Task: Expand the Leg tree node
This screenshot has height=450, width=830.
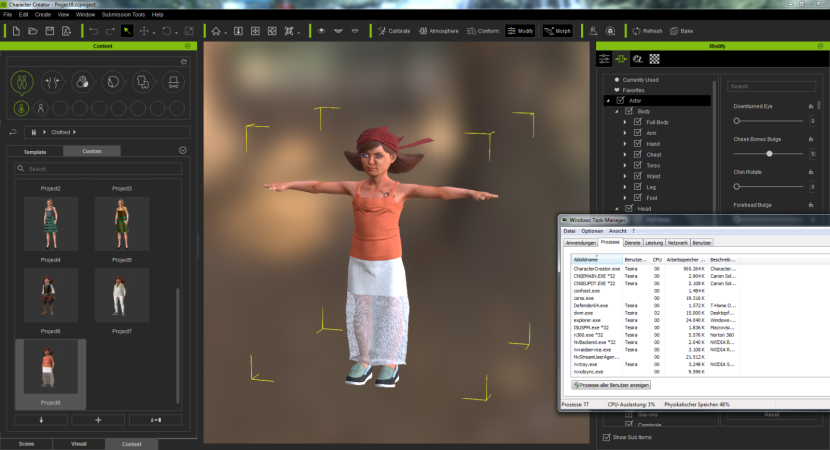Action: pyautogui.click(x=625, y=187)
